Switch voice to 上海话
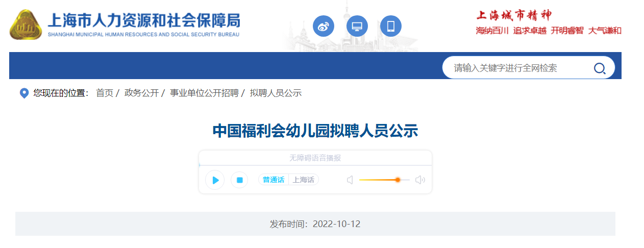This screenshot has height=248, width=644. coord(303,180)
